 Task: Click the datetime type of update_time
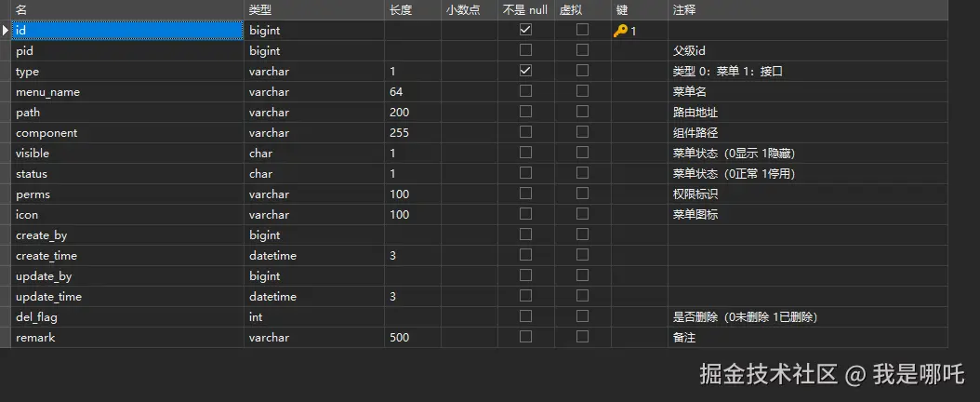click(314, 296)
